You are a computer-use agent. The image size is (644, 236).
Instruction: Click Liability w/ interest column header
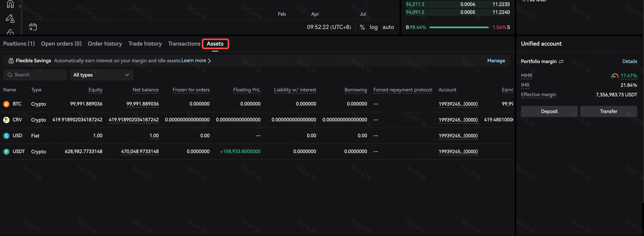pos(295,90)
